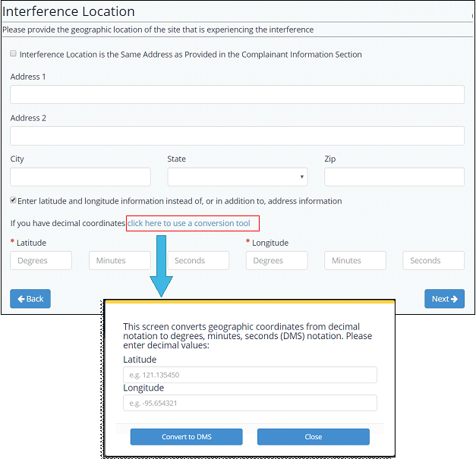Check the Same Address as Complainant checkbox

point(14,55)
